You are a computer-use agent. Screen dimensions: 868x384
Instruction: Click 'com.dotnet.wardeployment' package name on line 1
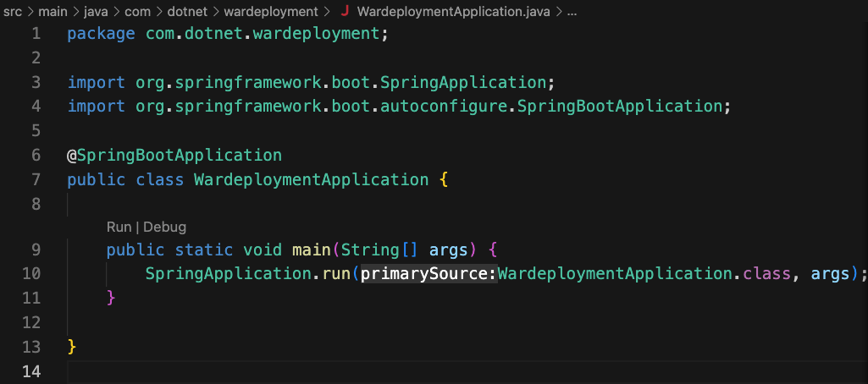(x=263, y=34)
